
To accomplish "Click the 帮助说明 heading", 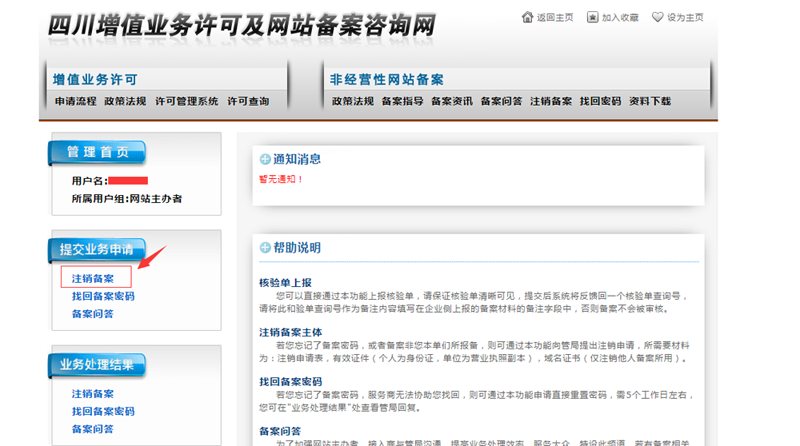I will pos(297,248).
